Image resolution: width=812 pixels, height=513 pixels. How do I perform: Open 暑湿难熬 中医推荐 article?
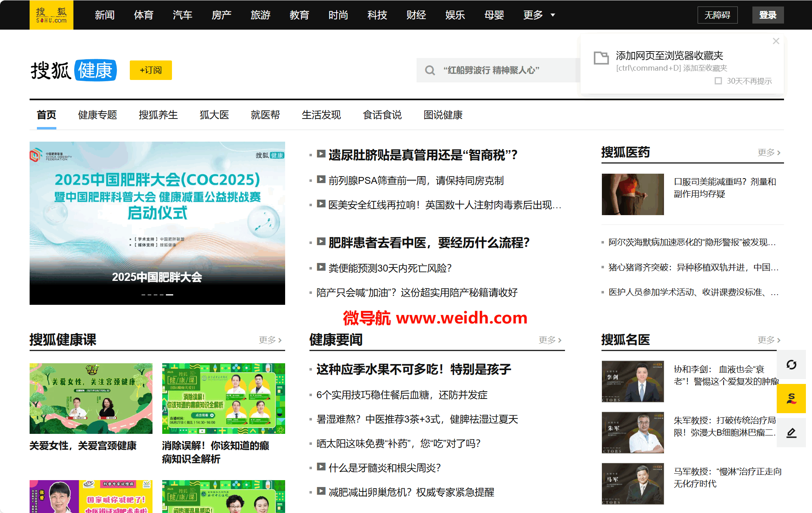(x=417, y=419)
